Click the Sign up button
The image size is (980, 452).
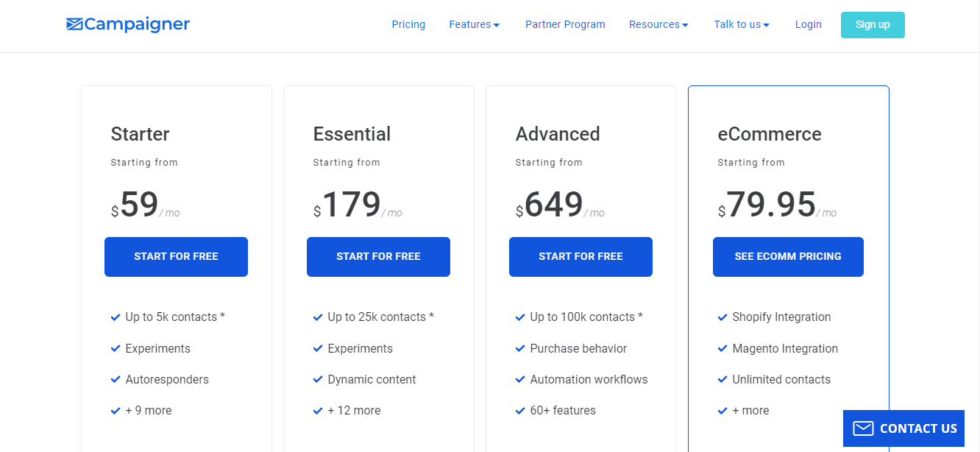[873, 24]
